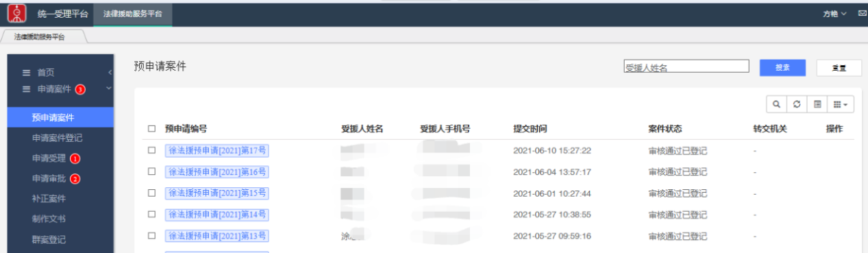868x253 pixels.
Task: Switch to 统一受理平台 tab
Action: [62, 14]
